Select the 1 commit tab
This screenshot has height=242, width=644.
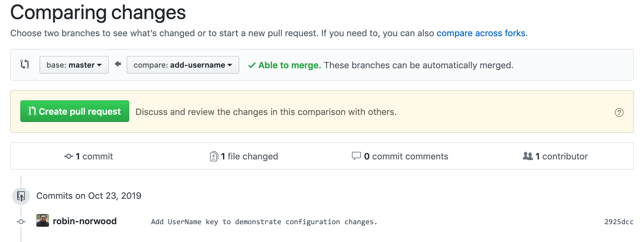(89, 156)
